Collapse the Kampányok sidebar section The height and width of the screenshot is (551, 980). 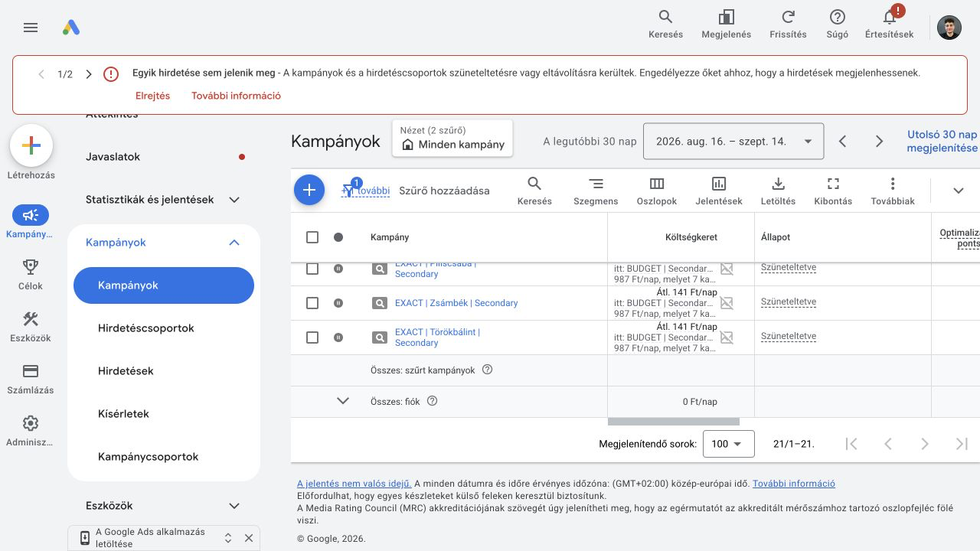point(234,243)
